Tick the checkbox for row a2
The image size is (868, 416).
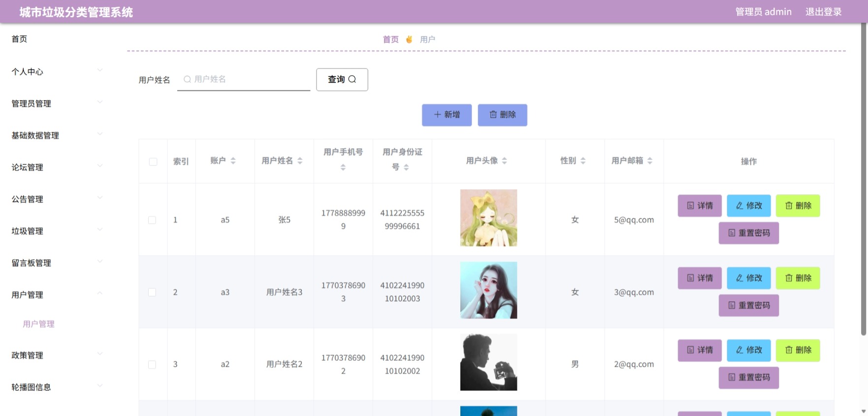point(152,365)
